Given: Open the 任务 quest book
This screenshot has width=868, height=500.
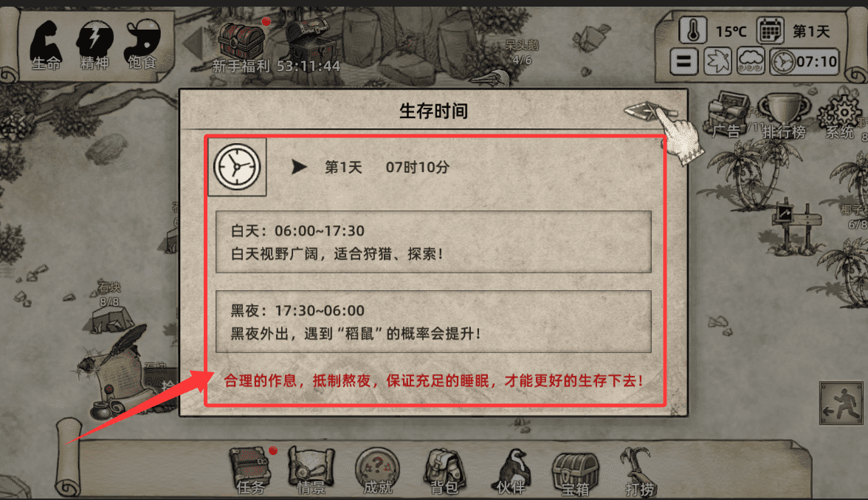Looking at the screenshot, I should (251, 470).
